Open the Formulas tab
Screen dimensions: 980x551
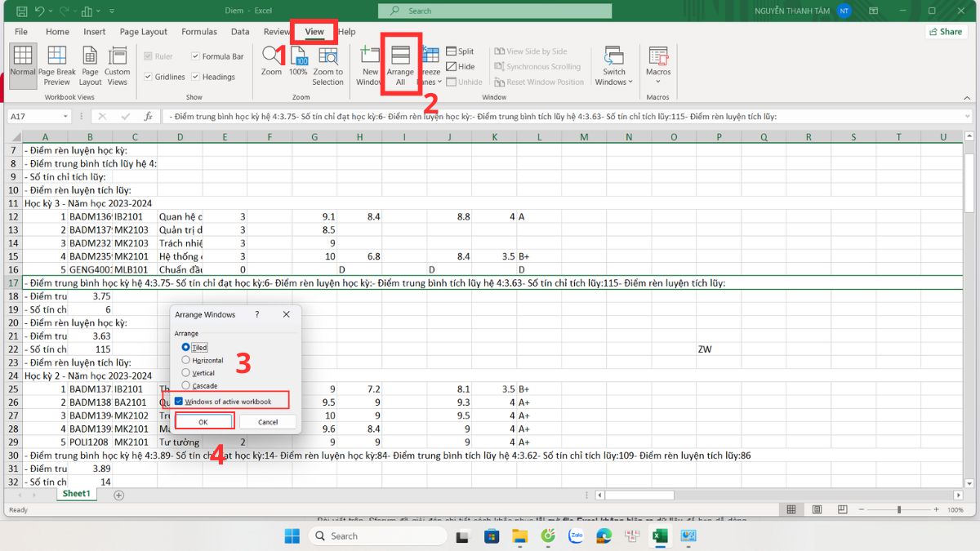199,32
